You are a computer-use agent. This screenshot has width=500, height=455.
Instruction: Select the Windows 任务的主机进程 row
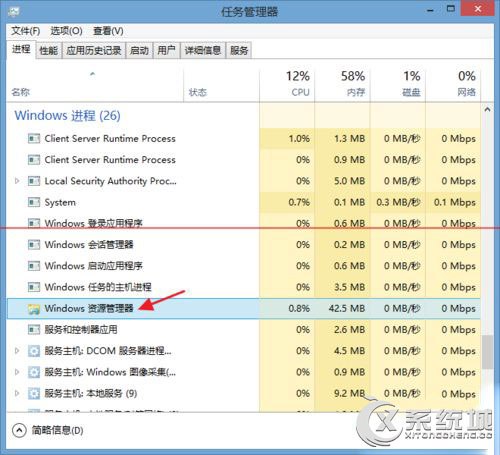[x=244, y=287]
